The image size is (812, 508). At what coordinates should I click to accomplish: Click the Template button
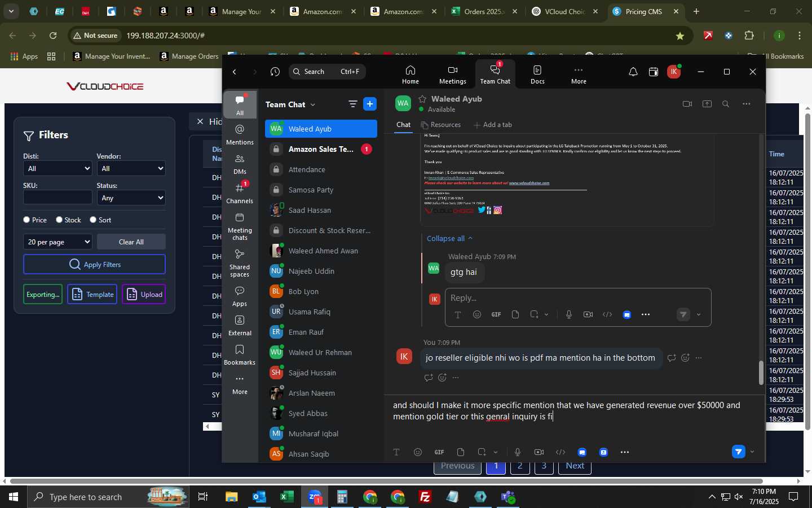92,294
